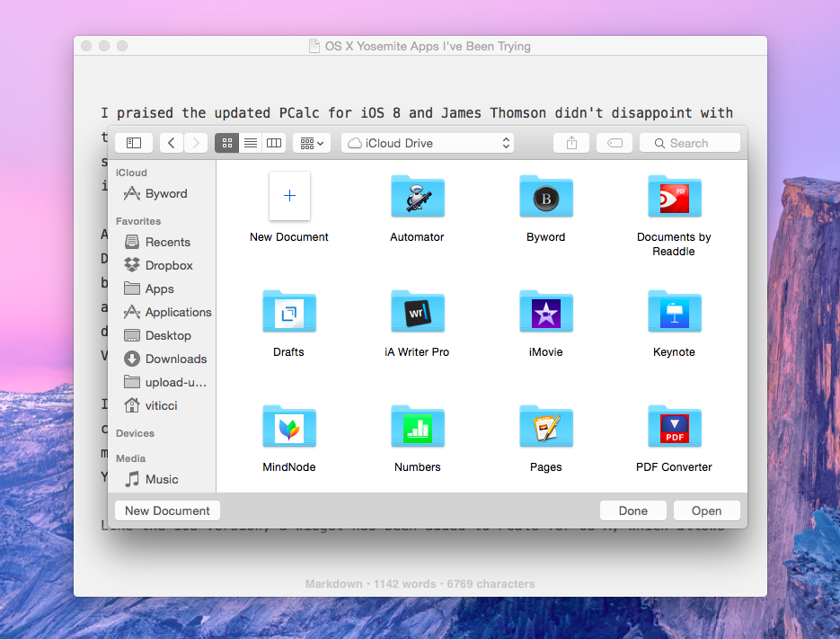Select Byword in iCloud sidebar
This screenshot has width=840, height=639.
coord(161,193)
